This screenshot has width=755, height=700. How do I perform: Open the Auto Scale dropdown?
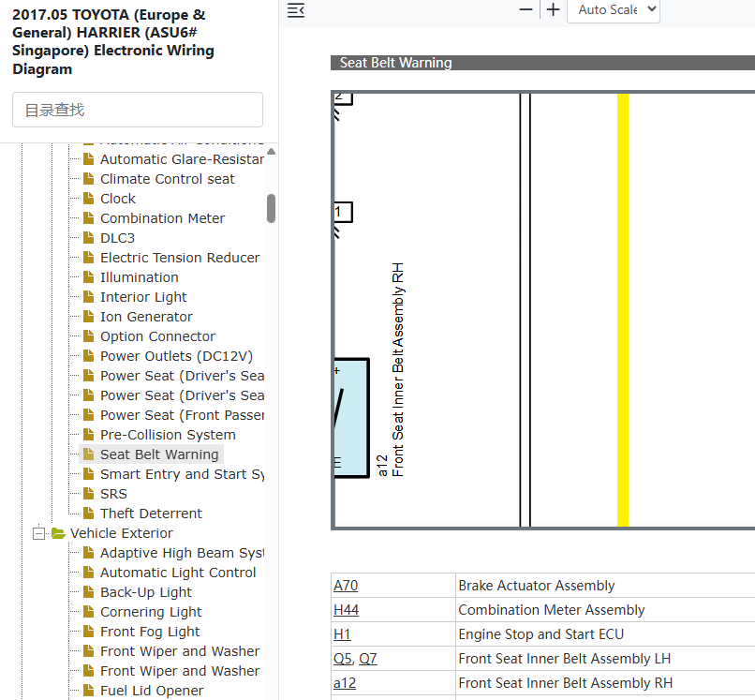point(614,10)
